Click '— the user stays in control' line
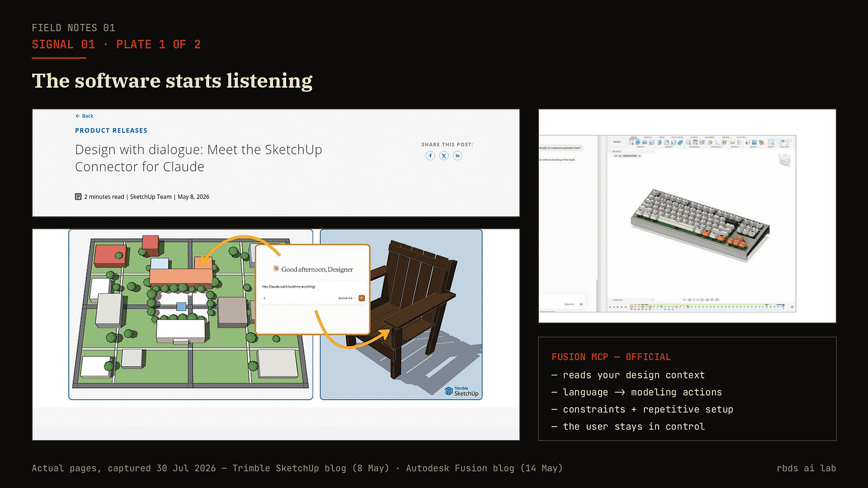 (x=628, y=427)
